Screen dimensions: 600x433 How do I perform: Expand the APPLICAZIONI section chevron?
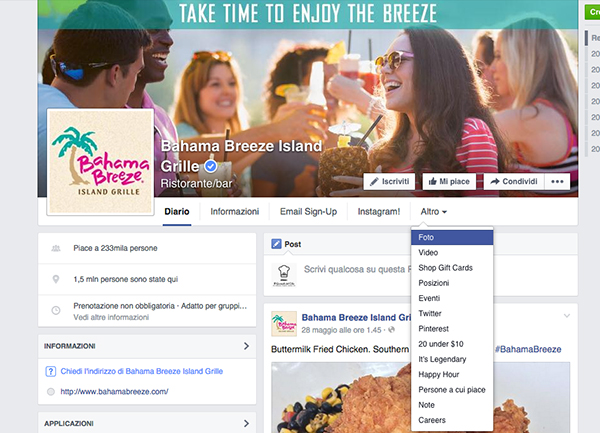tap(246, 423)
